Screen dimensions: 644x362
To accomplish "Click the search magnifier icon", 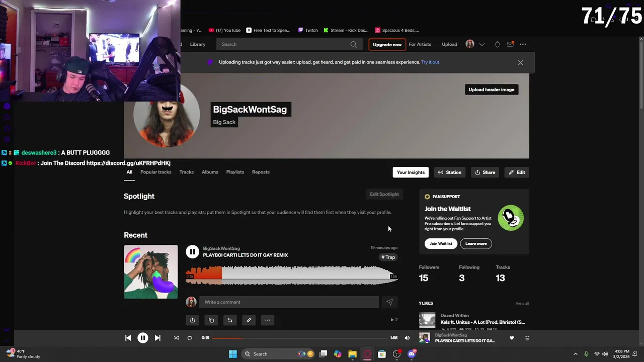I will (x=354, y=44).
